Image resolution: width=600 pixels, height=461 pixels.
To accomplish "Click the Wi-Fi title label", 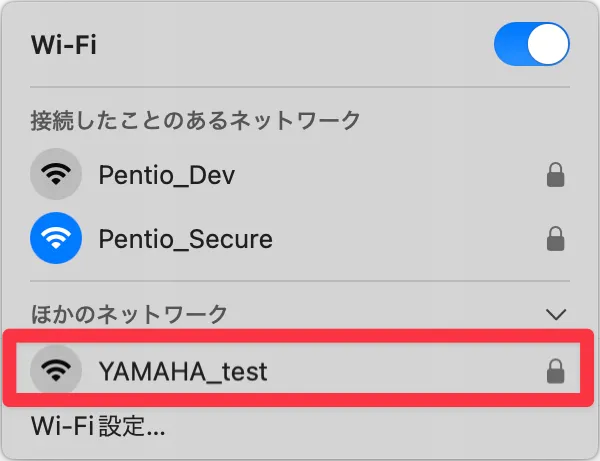I will (x=64, y=45).
